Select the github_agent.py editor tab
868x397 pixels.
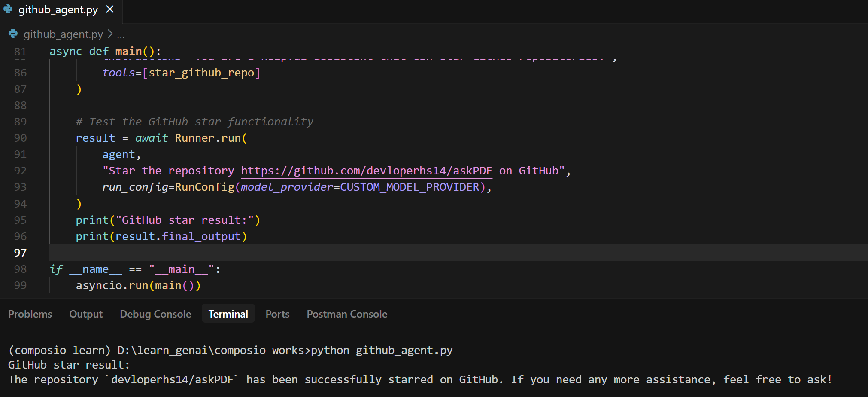[61, 10]
